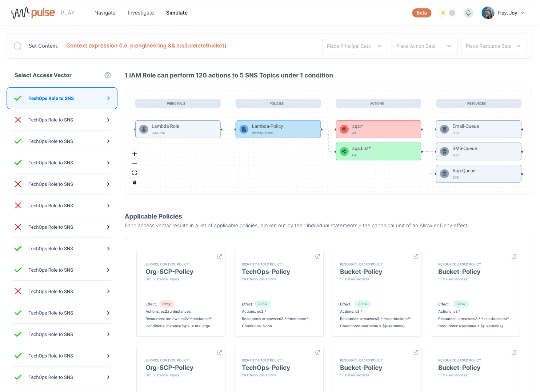Select the Email-Queue resource node

(479, 129)
